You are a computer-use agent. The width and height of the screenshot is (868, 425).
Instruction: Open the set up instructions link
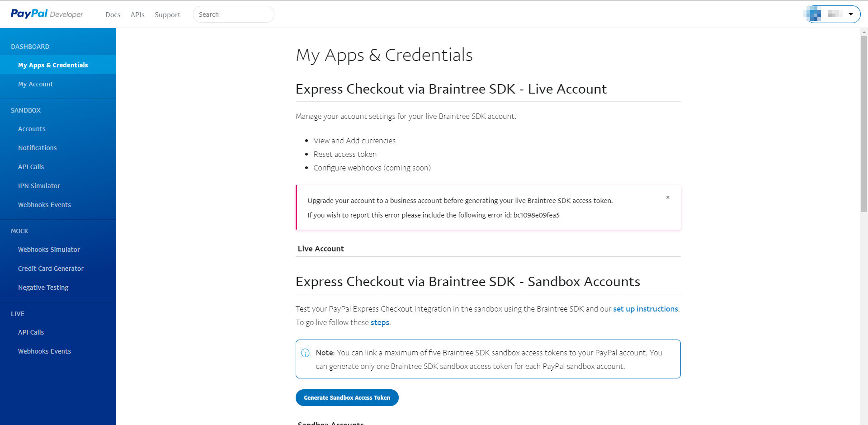645,309
